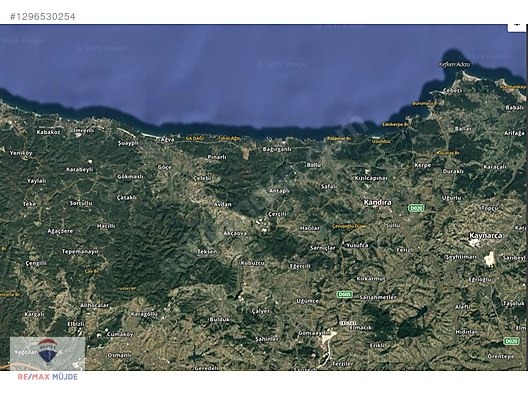Click the listing number #1296530254
This screenshot has width=528, height=396.
pyautogui.click(x=42, y=16)
